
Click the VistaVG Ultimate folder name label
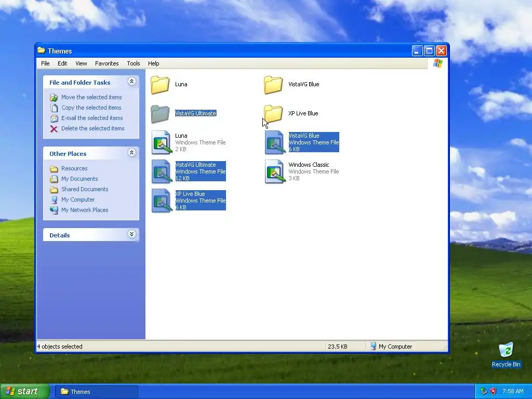coord(196,113)
